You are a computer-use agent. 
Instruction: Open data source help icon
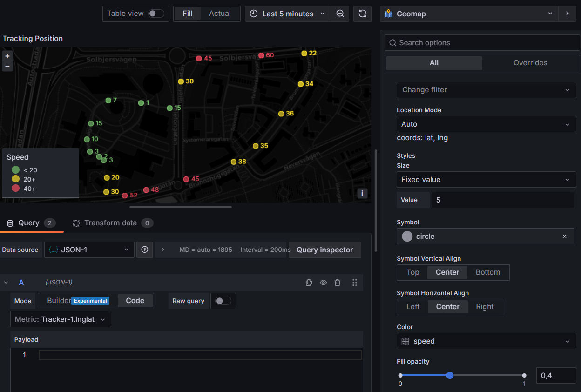pos(144,250)
